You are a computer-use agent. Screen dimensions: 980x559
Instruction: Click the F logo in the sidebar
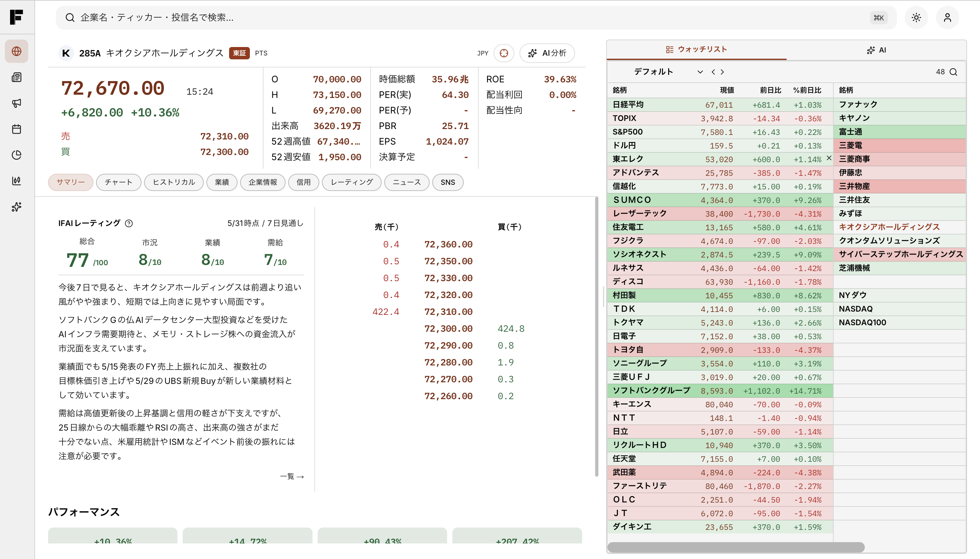pos(16,17)
